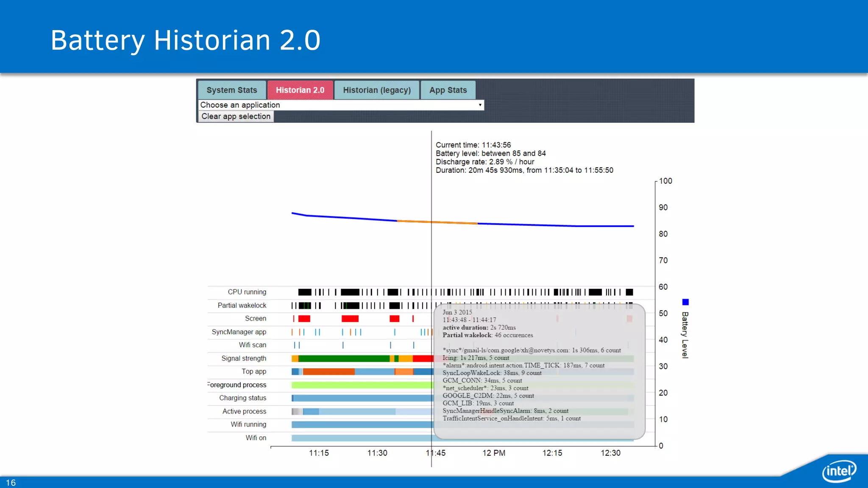
Task: Click the Intel logo
Action: click(x=839, y=471)
